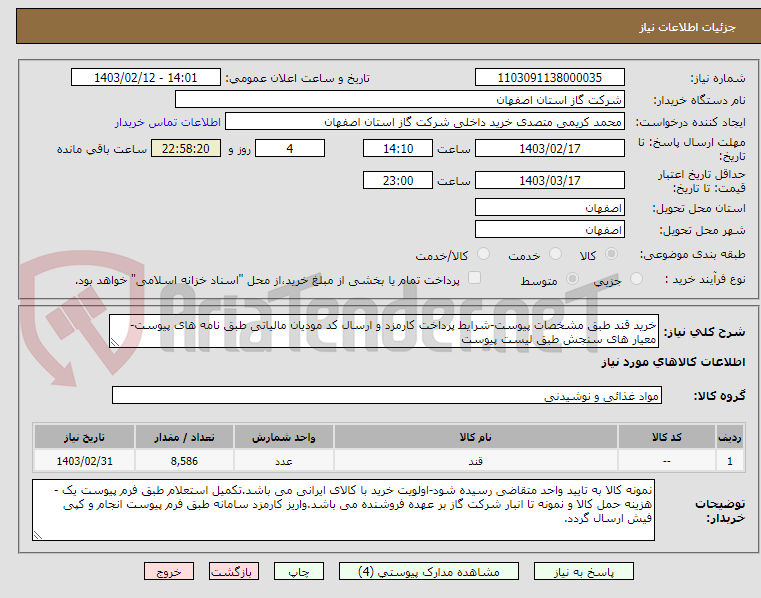Click the واحد شمارش column header
Viewport: 761px width, 598px height.
pos(283,437)
